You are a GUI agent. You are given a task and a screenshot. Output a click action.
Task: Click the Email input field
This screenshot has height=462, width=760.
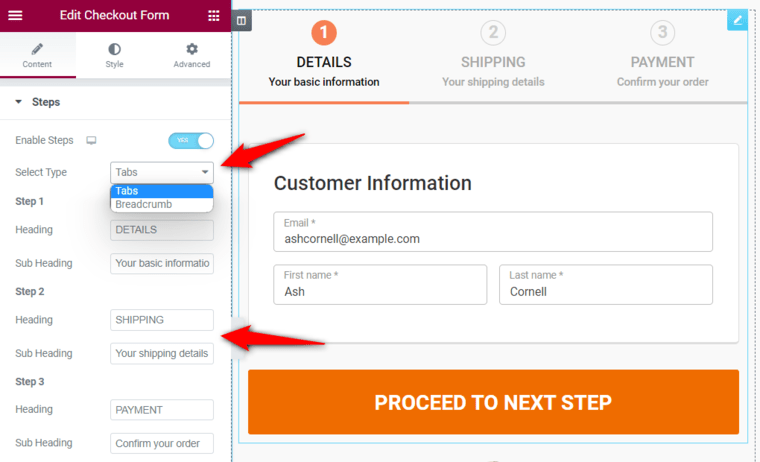tap(493, 232)
